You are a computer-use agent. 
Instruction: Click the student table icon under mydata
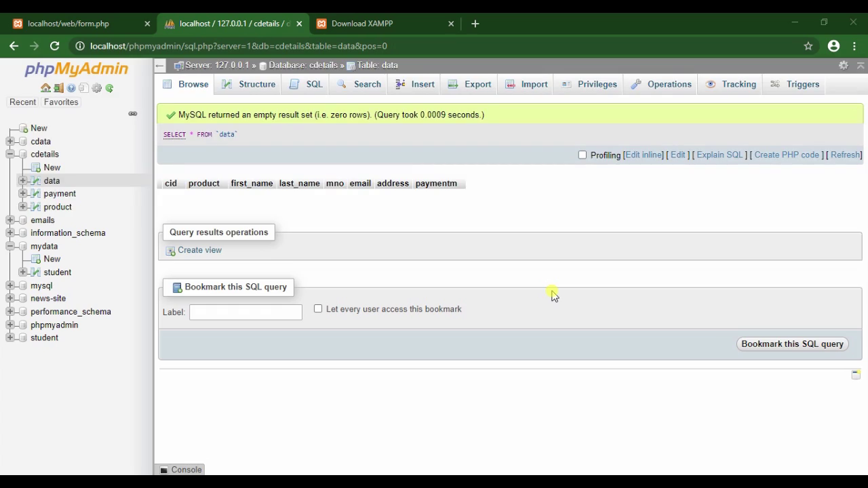tap(36, 272)
